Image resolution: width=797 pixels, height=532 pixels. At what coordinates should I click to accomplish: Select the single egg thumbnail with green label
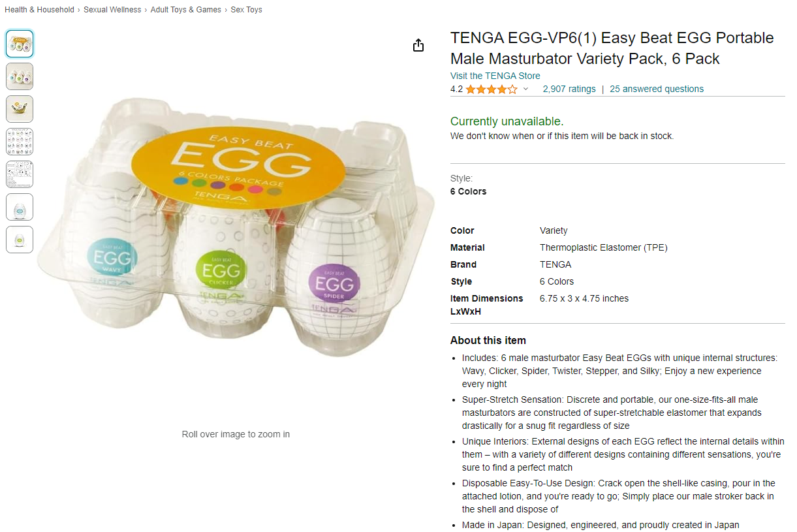20,240
